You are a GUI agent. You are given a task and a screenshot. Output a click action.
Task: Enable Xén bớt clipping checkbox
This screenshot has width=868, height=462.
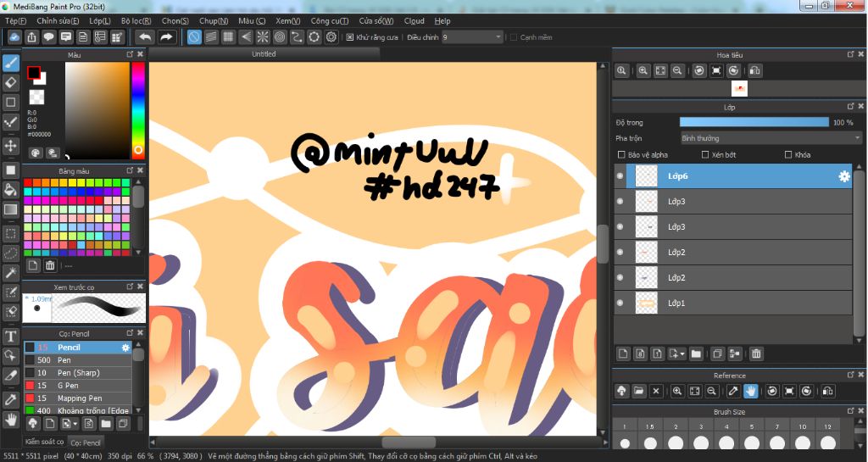(x=705, y=154)
